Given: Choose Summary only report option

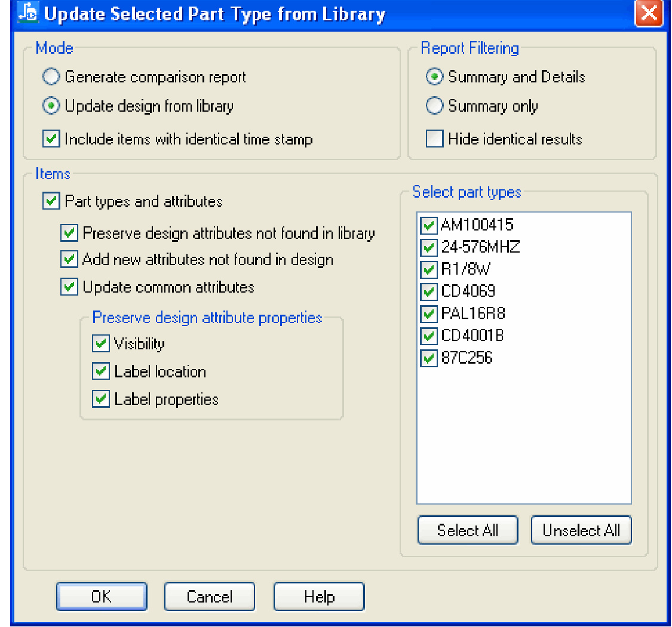Looking at the screenshot, I should (x=435, y=106).
